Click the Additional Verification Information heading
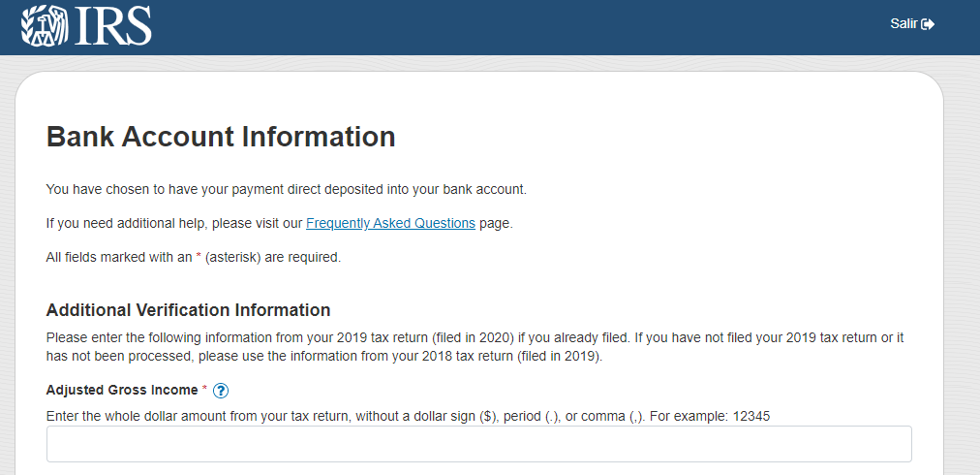This screenshot has height=475, width=980. 188,310
